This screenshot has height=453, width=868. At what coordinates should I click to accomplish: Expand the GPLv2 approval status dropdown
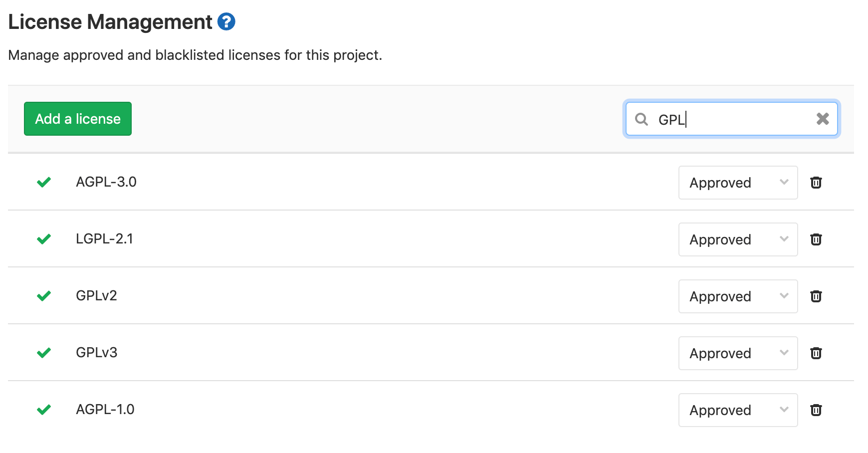[x=738, y=296]
